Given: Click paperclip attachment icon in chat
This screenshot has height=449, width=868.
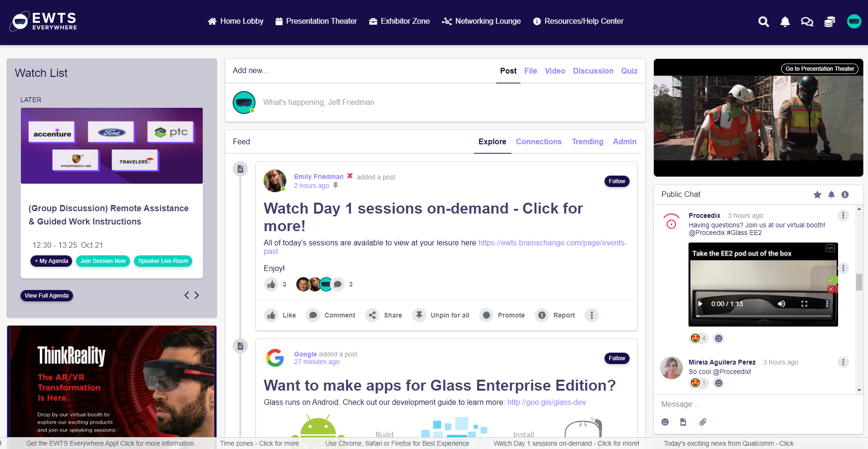Looking at the screenshot, I should pyautogui.click(x=703, y=422).
